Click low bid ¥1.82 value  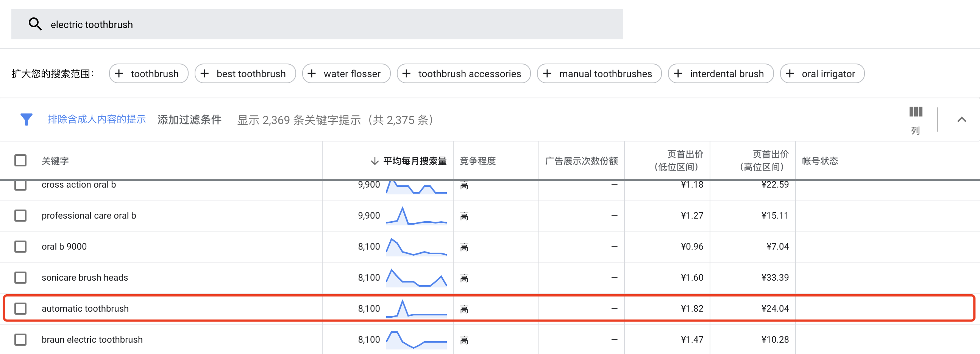click(x=692, y=309)
